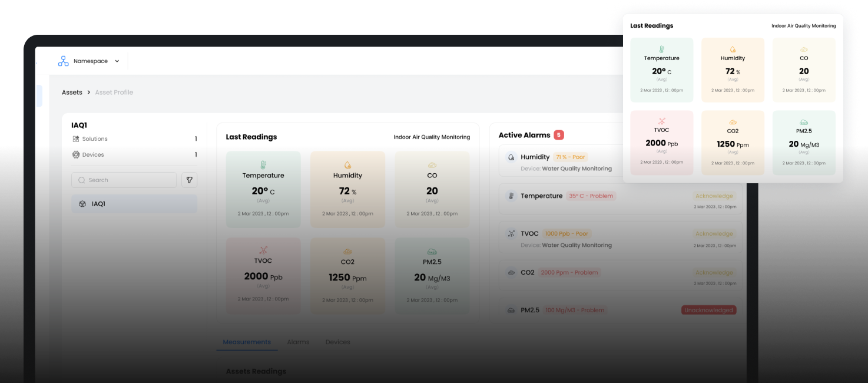The image size is (868, 383).
Task: Click the cloud icon in the floating card's CO2 tile
Action: 733,123
